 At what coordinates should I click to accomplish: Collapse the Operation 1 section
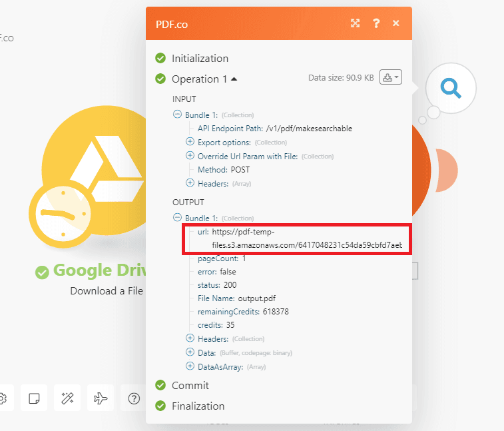point(234,79)
